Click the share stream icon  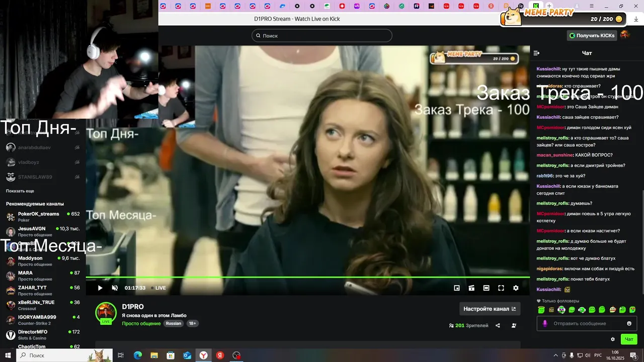[x=498, y=325]
